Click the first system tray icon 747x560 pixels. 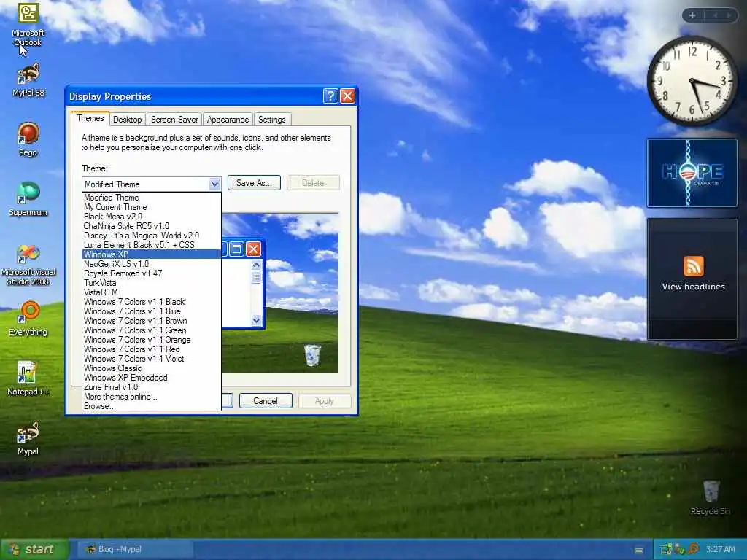(666, 550)
